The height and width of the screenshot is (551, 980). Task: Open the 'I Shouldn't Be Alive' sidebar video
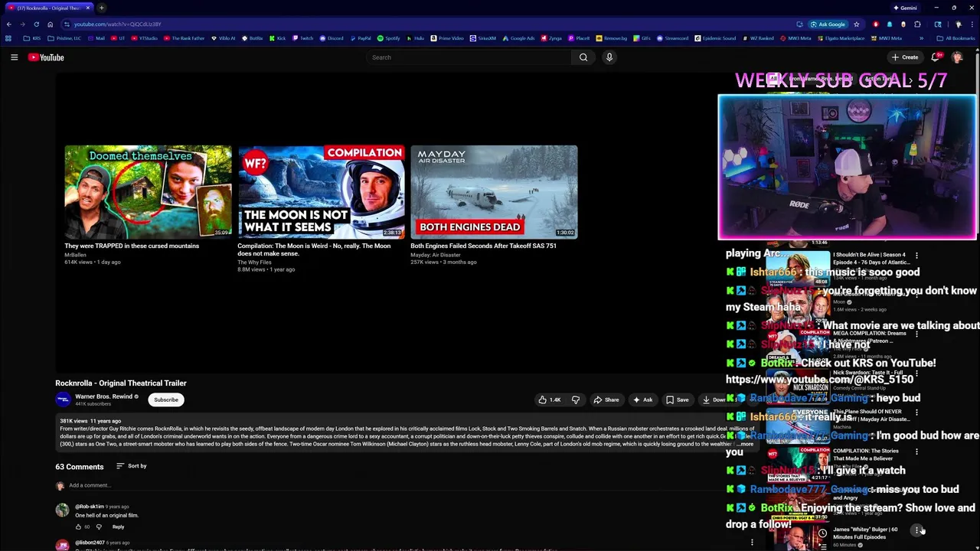pyautogui.click(x=870, y=259)
